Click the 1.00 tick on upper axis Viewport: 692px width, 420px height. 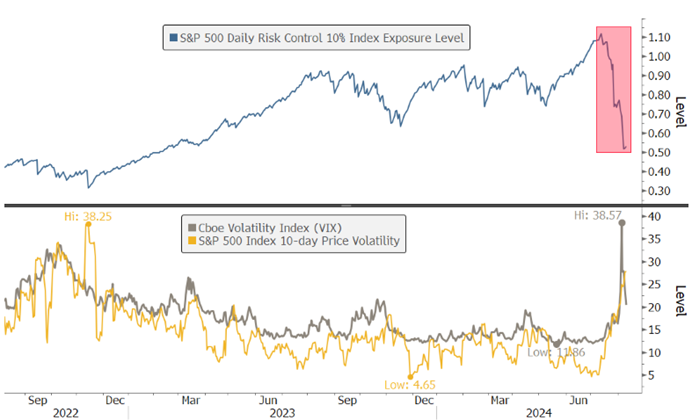pyautogui.click(x=659, y=56)
